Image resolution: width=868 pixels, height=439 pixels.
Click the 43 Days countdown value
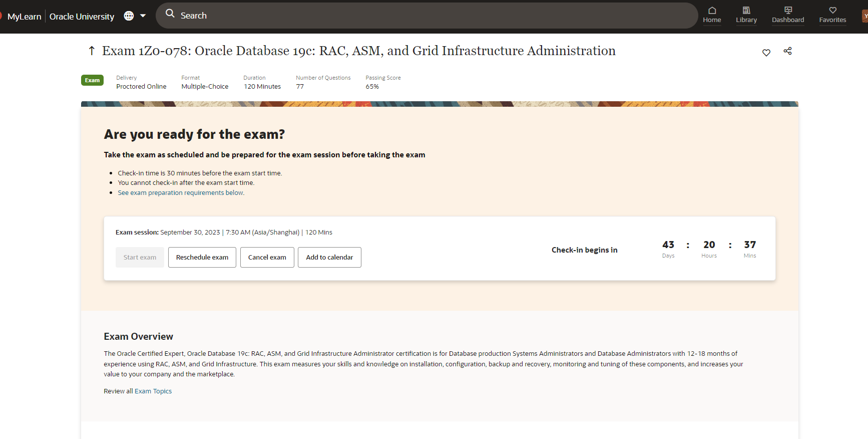click(x=668, y=245)
